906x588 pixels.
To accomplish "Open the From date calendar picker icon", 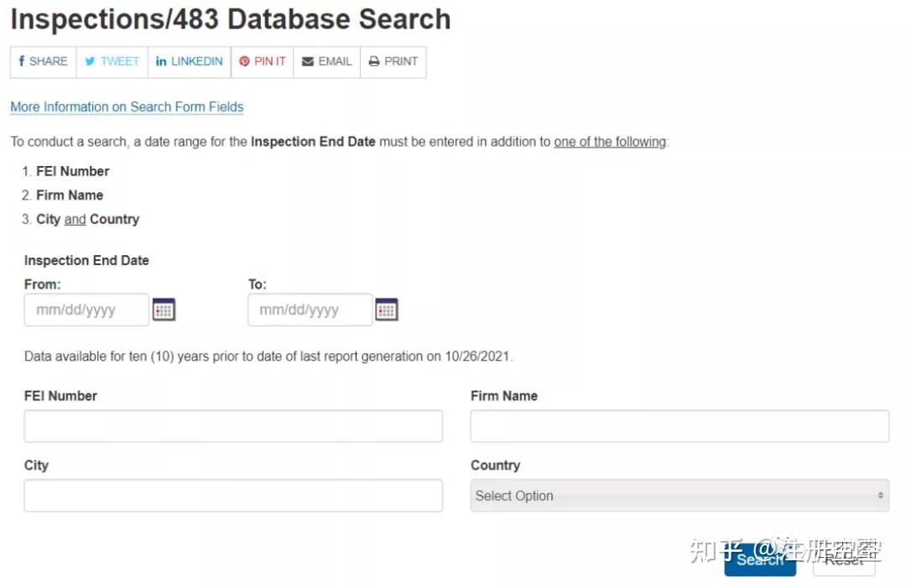I will pyautogui.click(x=164, y=310).
